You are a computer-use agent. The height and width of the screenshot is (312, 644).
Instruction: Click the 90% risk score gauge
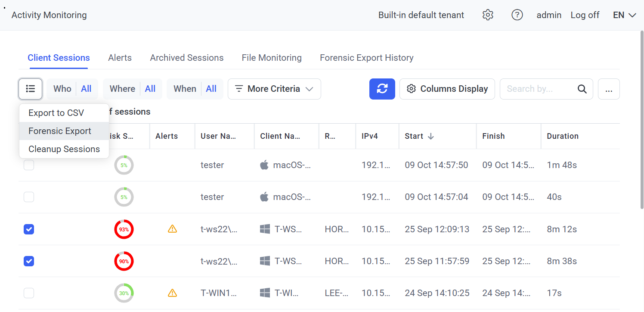[x=124, y=261]
